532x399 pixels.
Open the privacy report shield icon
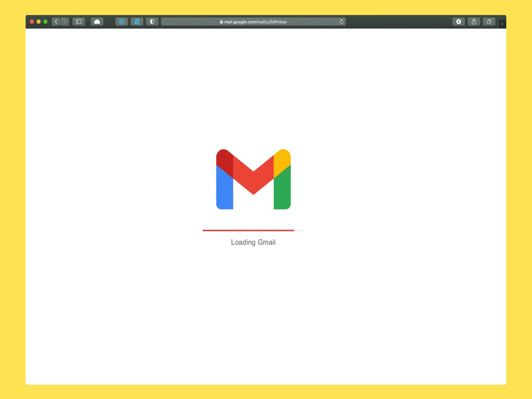pos(152,22)
